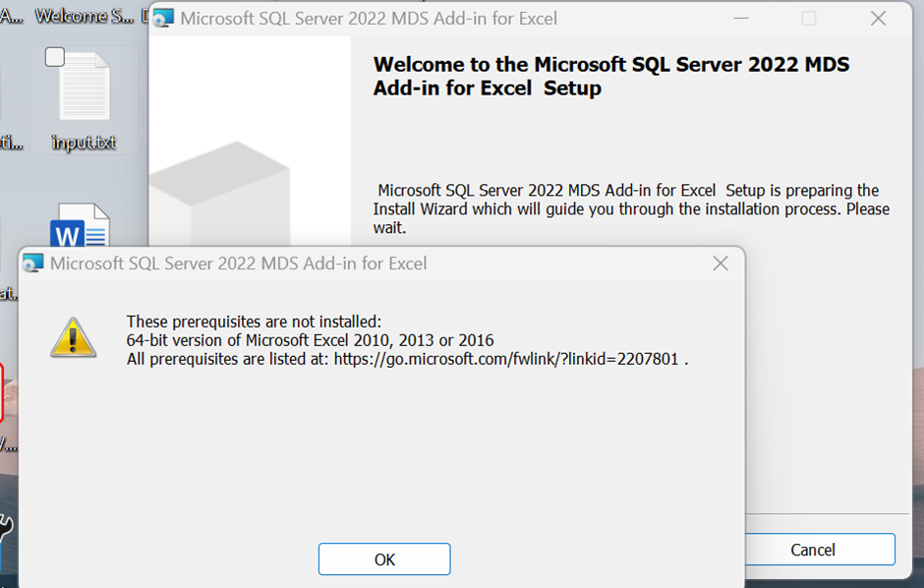
Task: Click the setup icon in the main wizard title bar
Action: (162, 18)
